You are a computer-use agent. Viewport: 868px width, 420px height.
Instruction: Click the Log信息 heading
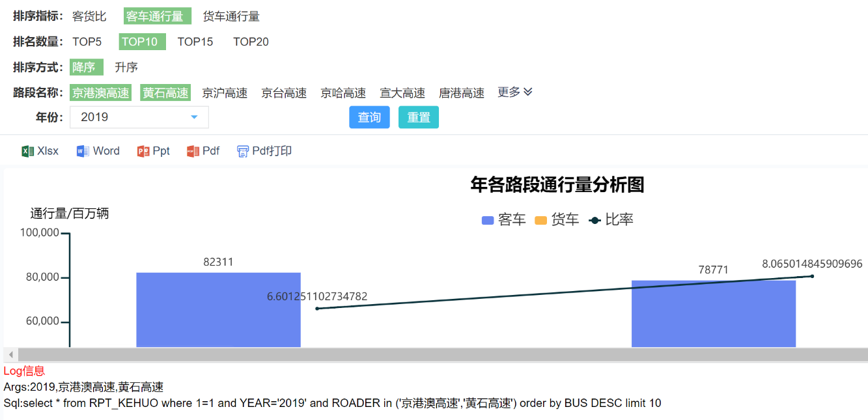(x=24, y=371)
